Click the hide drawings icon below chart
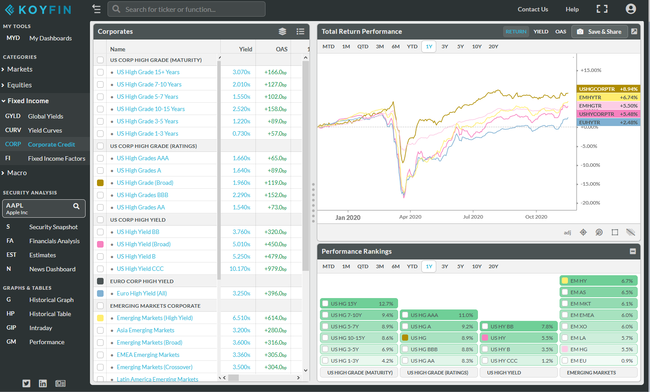The image size is (650, 392). (x=631, y=232)
